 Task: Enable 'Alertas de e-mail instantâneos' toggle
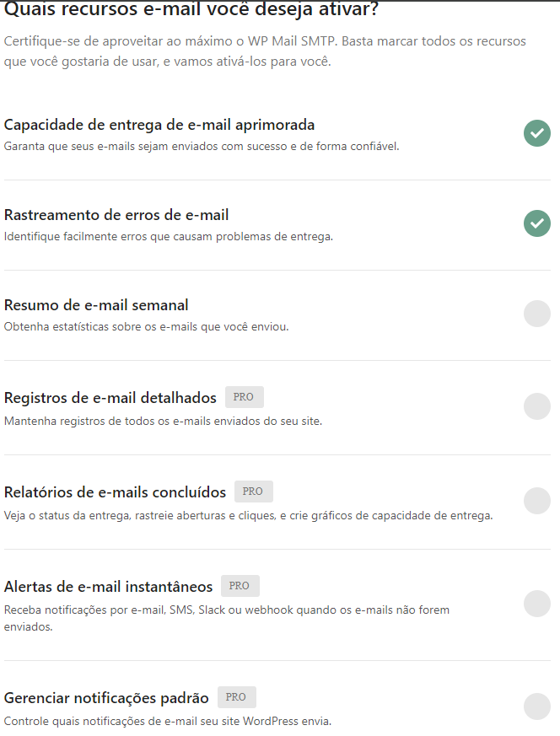pyautogui.click(x=536, y=604)
